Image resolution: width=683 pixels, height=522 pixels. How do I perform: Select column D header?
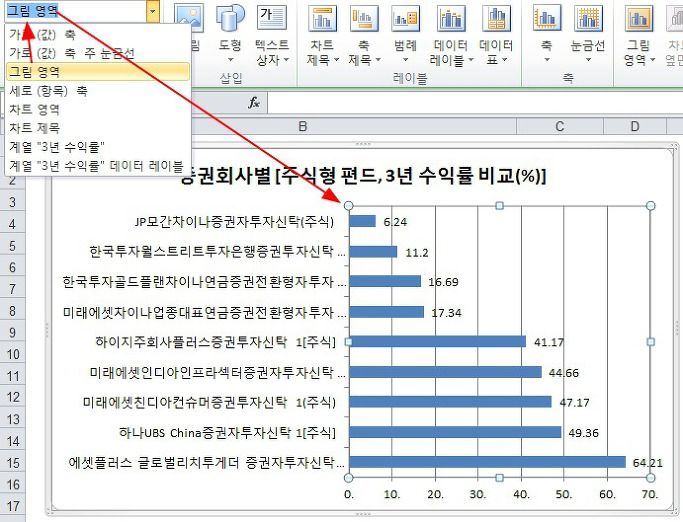click(635, 126)
